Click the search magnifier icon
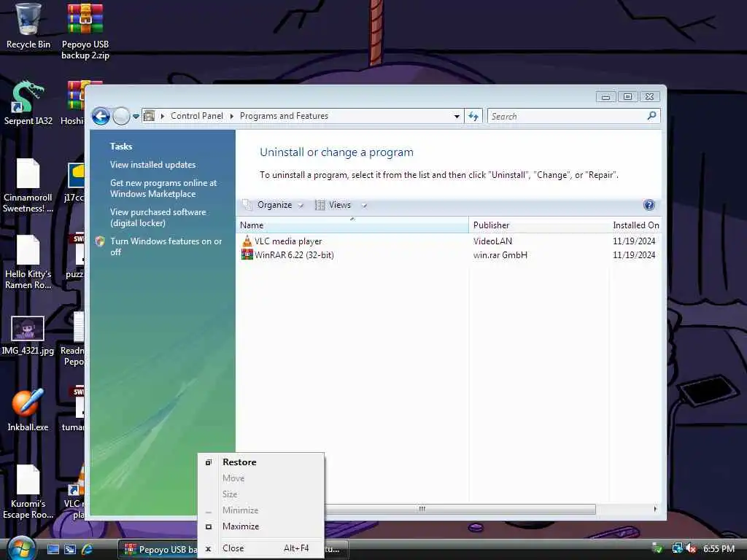Viewport: 747px width, 560px height. 651,116
